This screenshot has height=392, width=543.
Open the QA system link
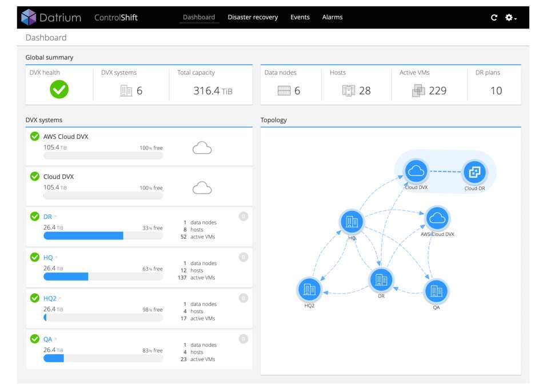48,339
